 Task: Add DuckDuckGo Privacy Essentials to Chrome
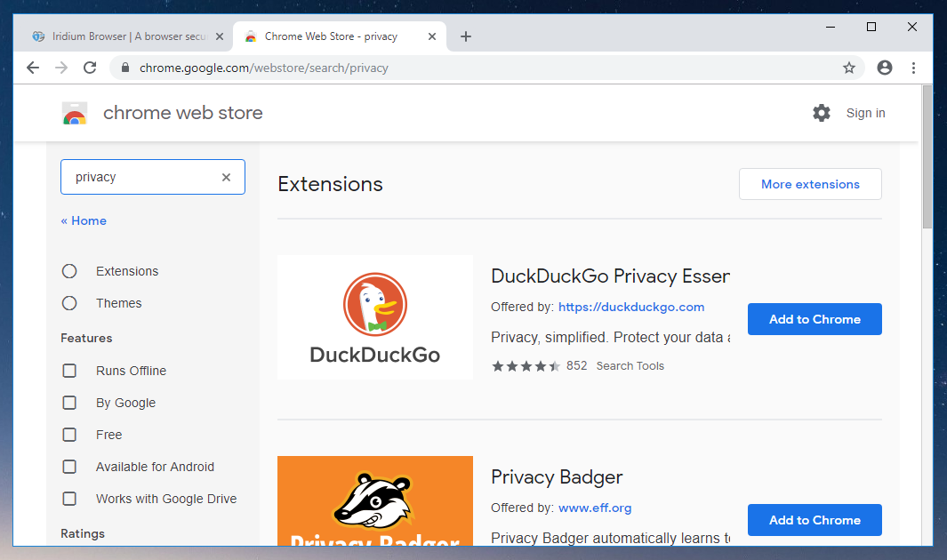pyautogui.click(x=815, y=319)
